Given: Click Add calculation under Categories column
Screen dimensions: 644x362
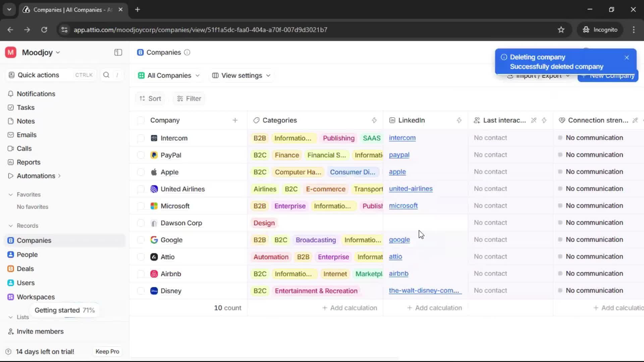Looking at the screenshot, I should coord(350,308).
